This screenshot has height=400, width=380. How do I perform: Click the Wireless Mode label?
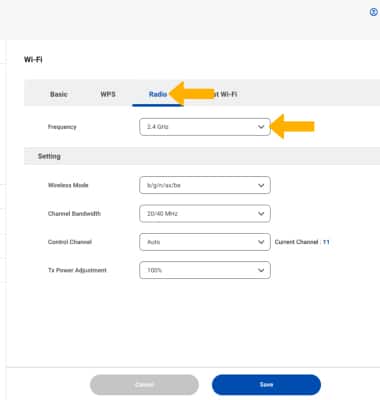[68, 185]
